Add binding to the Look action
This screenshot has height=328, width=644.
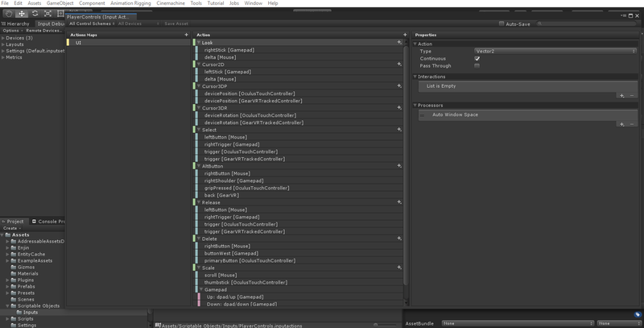tap(398, 43)
